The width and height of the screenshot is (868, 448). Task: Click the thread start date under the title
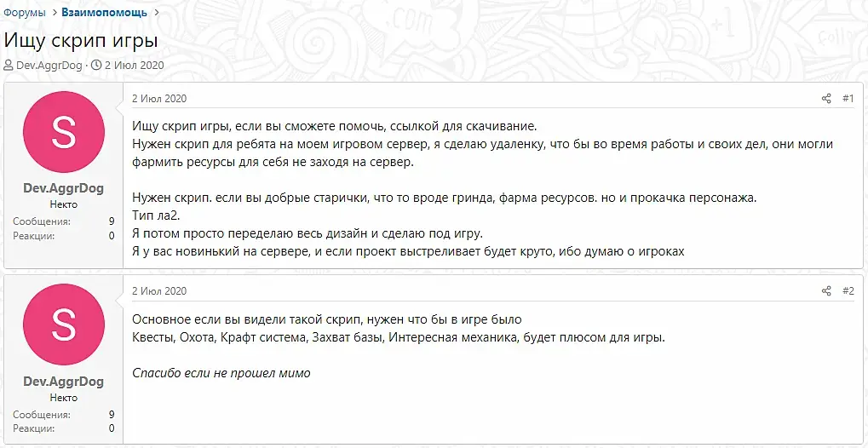point(135,66)
